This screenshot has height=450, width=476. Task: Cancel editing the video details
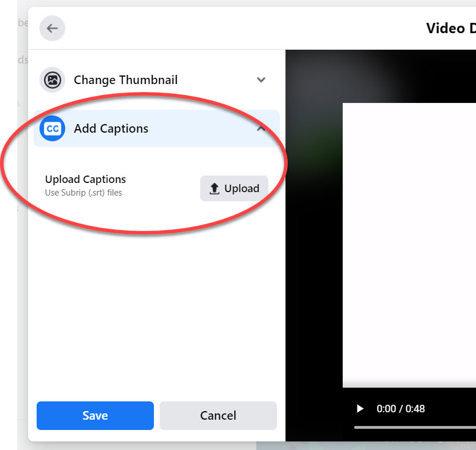point(218,416)
